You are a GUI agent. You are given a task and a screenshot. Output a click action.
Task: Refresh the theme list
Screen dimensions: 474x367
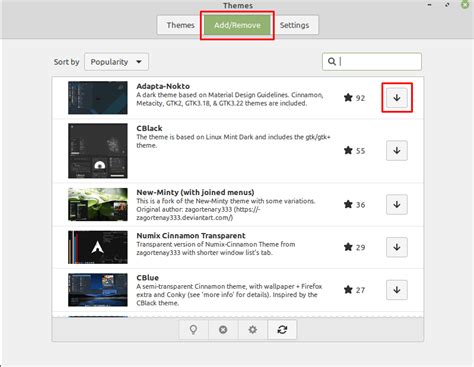[282, 330]
